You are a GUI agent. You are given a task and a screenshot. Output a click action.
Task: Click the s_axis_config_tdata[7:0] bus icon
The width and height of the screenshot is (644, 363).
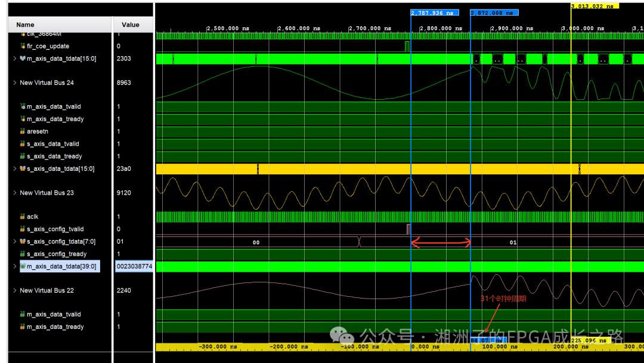click(23, 241)
